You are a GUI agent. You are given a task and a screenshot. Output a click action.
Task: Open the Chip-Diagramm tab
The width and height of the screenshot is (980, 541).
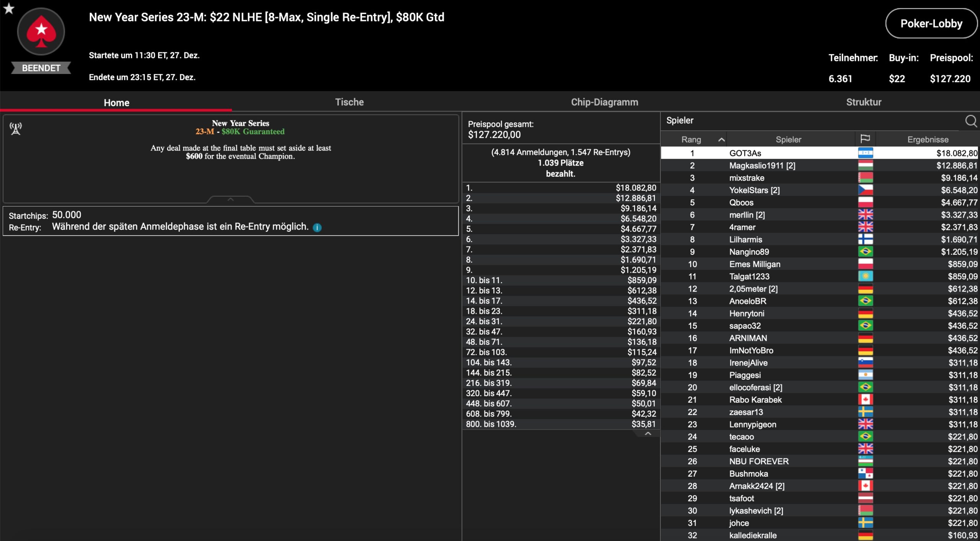click(x=604, y=102)
